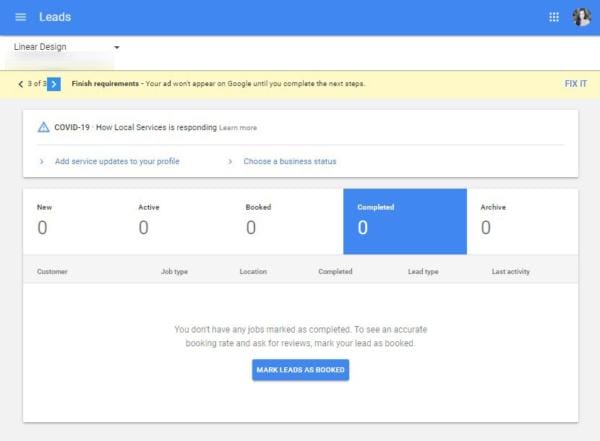Go to previous notification with left chevron
This screenshot has height=441, width=600.
tap(21, 84)
